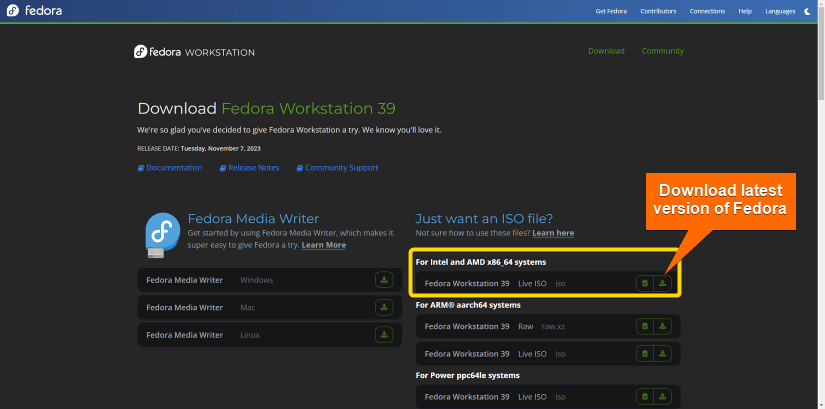
Task: Download Power ppc64le Live ISO
Action: pos(662,397)
